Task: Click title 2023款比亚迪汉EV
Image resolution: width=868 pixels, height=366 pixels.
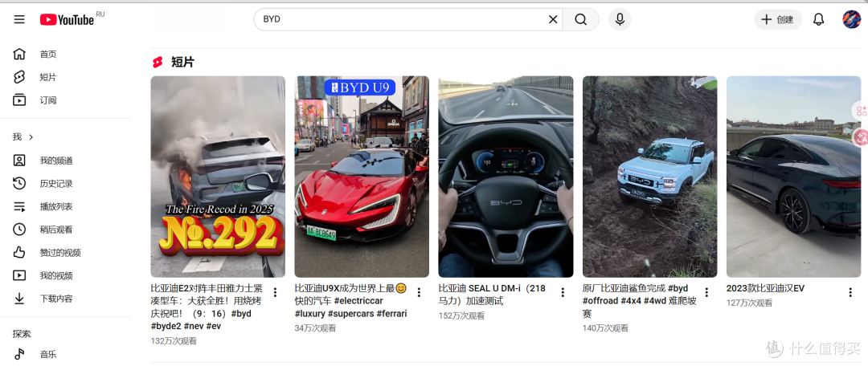Action: (x=765, y=288)
